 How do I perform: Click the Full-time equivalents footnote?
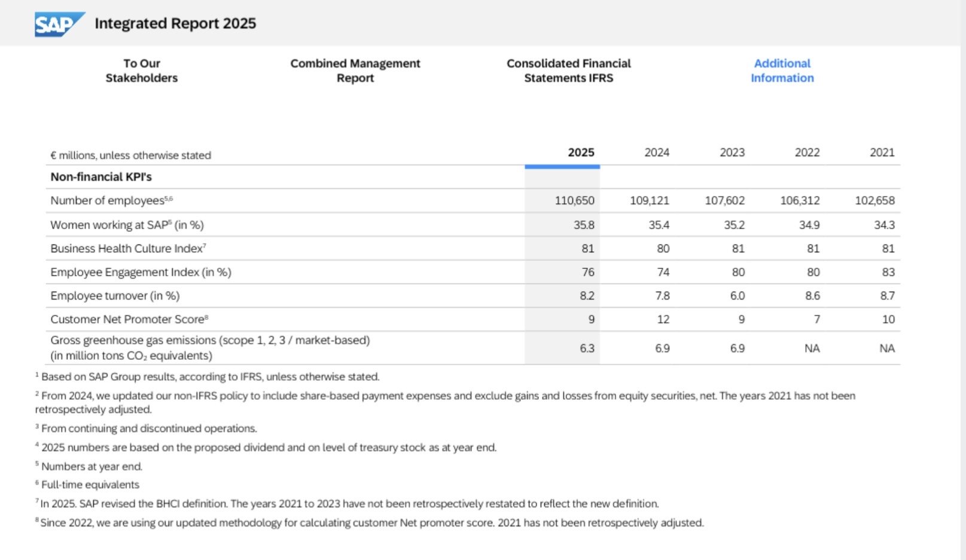click(87, 485)
